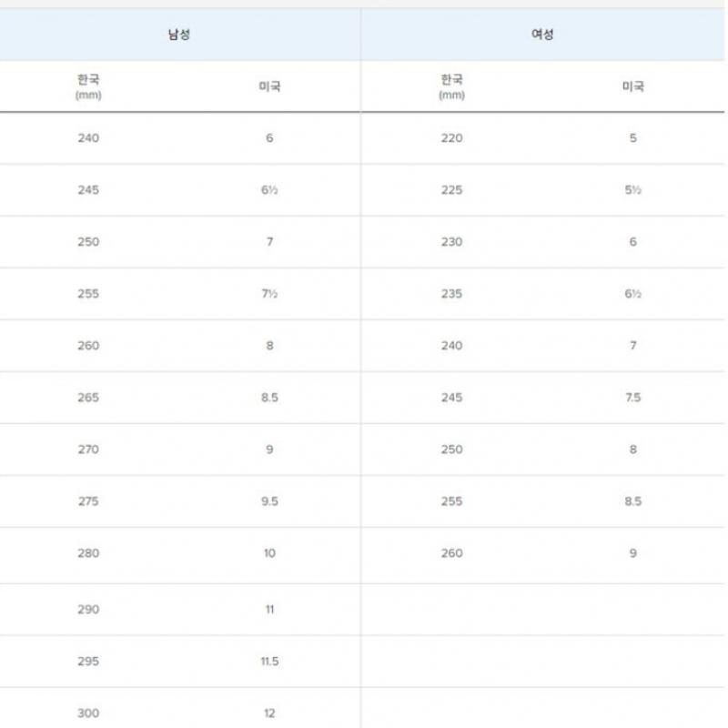This screenshot has width=728, height=728.
Task: Click men's Korean size 270 cell
Action: pyautogui.click(x=88, y=450)
